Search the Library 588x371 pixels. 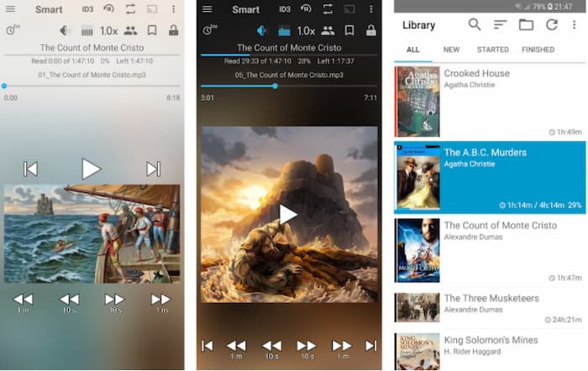[475, 24]
